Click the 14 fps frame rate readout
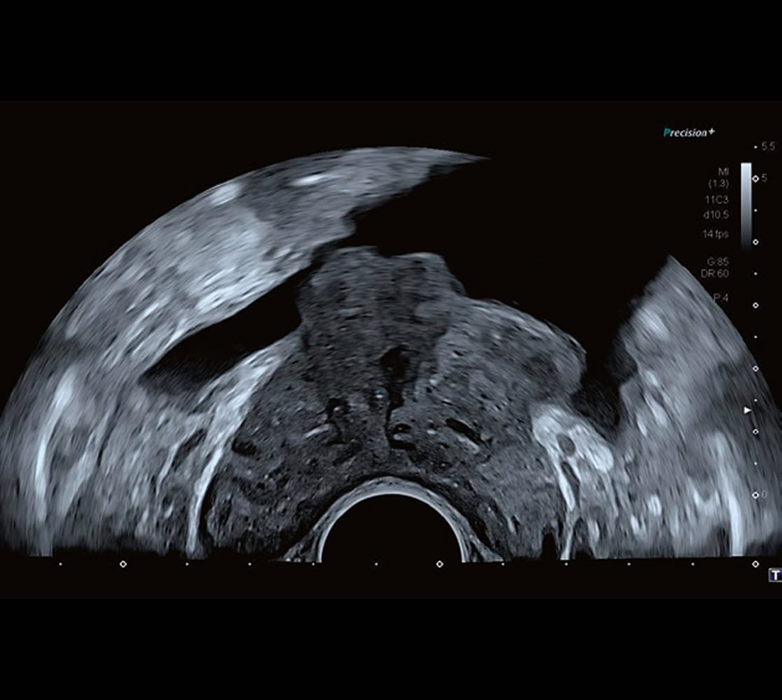Image resolution: width=782 pixels, height=700 pixels. point(717,234)
